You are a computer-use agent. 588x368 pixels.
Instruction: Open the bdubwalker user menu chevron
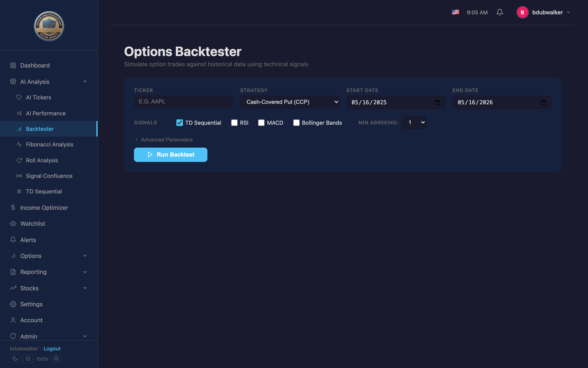coord(568,12)
